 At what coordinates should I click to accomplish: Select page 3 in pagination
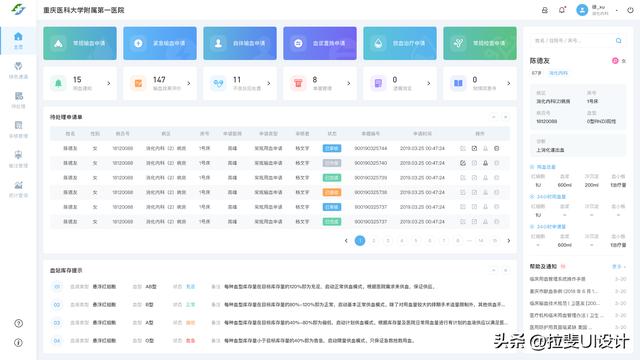point(388,241)
